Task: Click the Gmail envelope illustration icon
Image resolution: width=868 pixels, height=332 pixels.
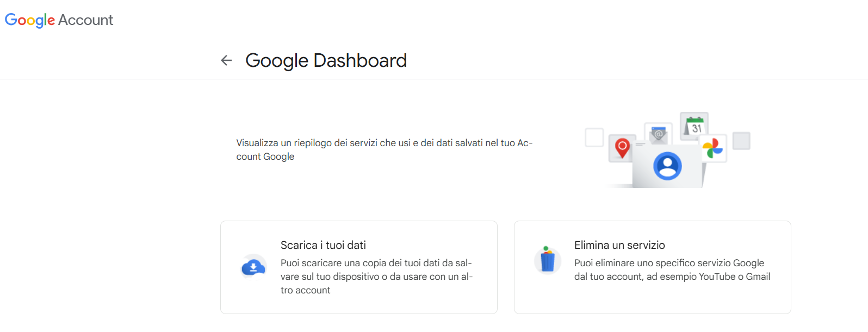Action: pos(658,134)
